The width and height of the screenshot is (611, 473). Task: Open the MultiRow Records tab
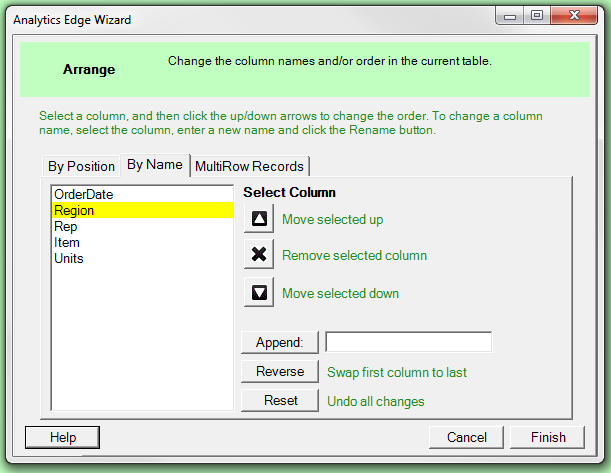point(250,166)
